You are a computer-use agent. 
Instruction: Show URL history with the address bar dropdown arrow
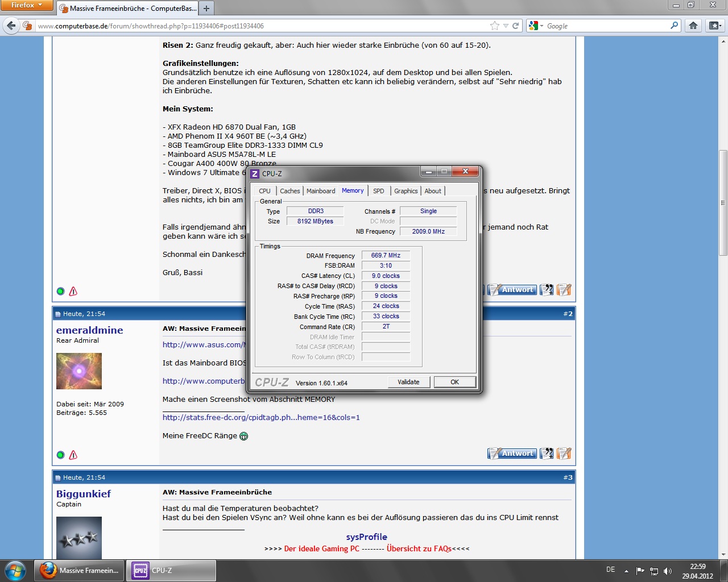[506, 26]
